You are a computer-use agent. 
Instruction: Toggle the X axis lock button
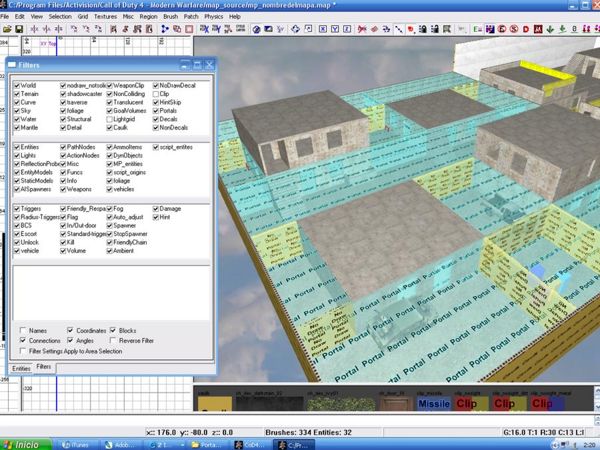tap(323, 29)
